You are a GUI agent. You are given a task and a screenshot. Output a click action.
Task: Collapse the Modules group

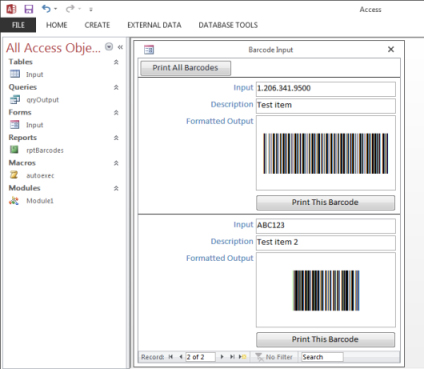click(116, 188)
